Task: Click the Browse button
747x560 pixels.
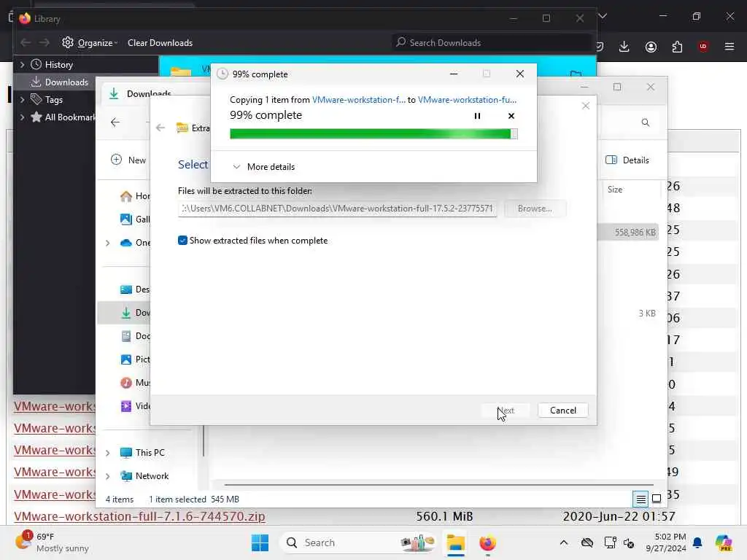Action: 535,209
